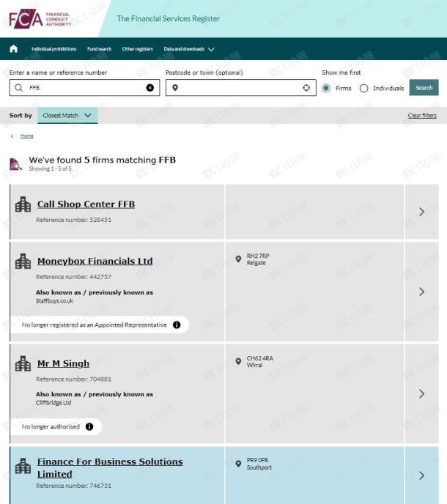Viewport: 447px width, 504px height.
Task: Click location pin next to RH2 7RP Reigate
Action: point(238,259)
